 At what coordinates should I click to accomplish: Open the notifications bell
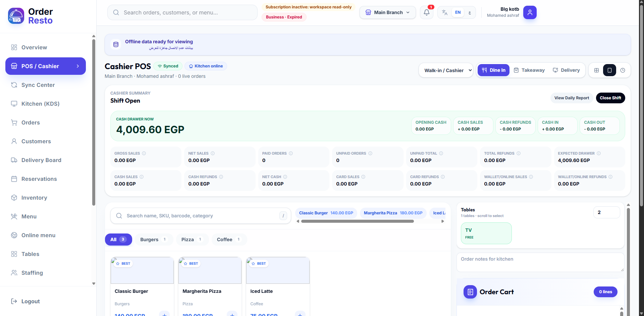click(426, 12)
